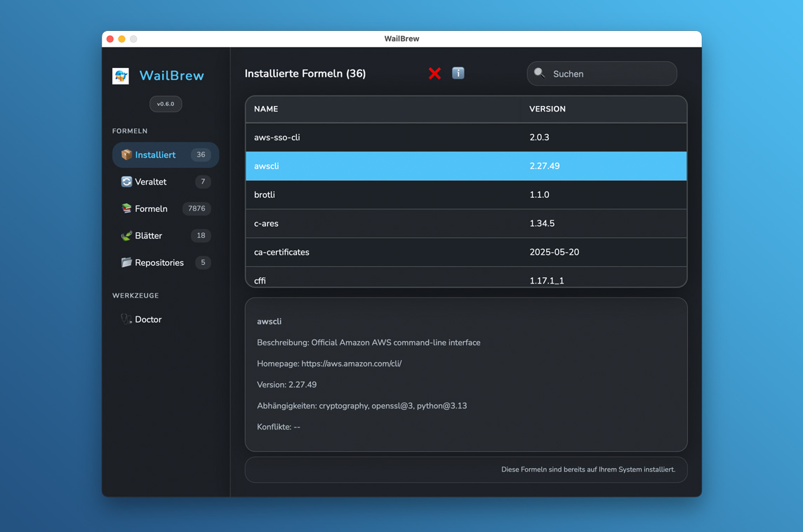This screenshot has height=532, width=803.
Task: Click version 1.34.5 cell
Action: [542, 223]
